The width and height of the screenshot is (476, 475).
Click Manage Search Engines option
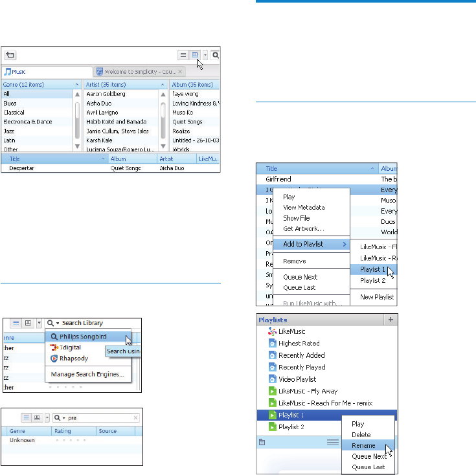[87, 374]
